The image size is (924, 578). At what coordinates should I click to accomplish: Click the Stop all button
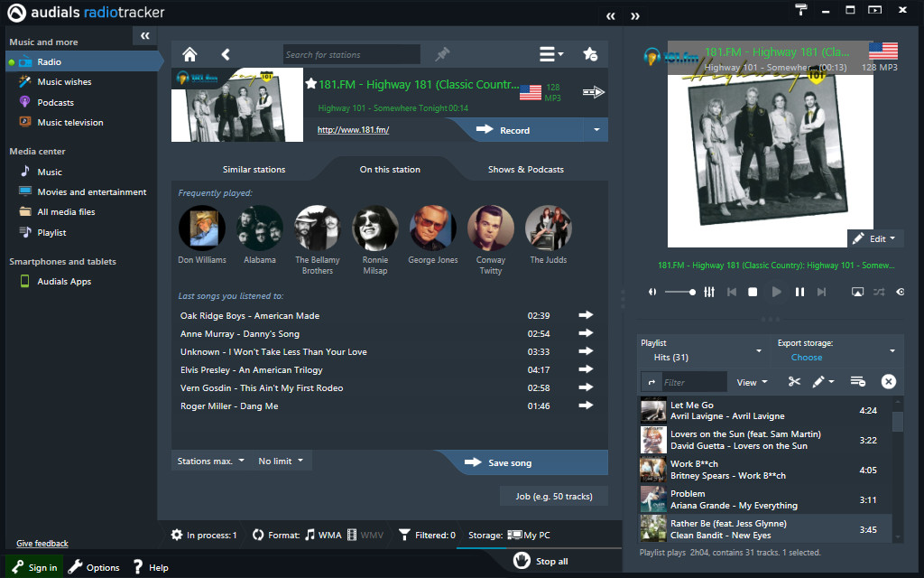pos(541,561)
